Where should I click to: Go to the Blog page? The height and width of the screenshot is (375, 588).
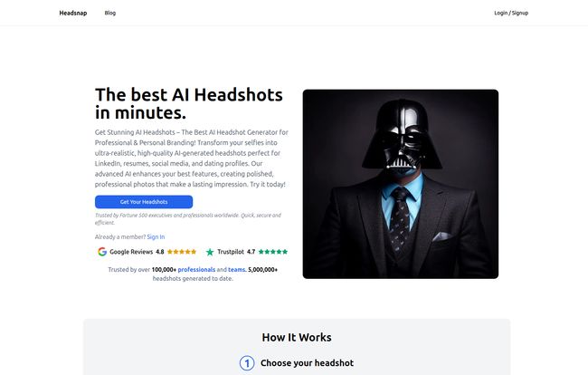tap(109, 13)
